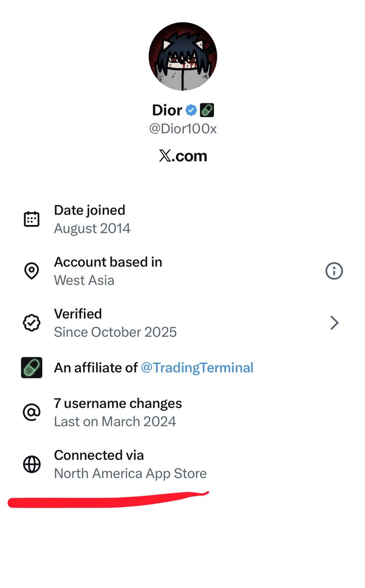Image resolution: width=365 pixels, height=588 pixels.
Task: Tap the 7 username changes entry
Action: (182, 412)
